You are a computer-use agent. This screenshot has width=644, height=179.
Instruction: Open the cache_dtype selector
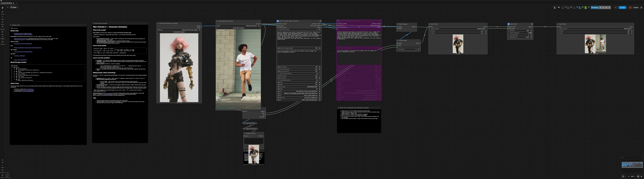[299, 78]
